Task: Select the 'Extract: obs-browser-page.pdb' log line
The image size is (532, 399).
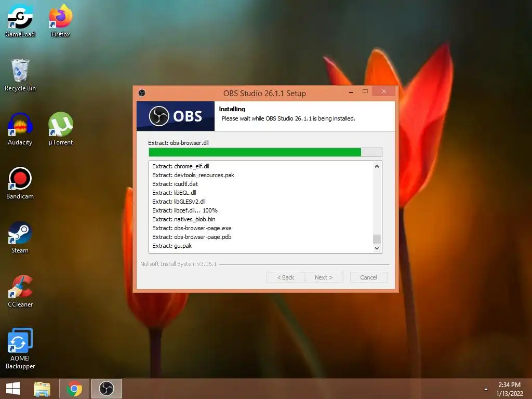Action: pyautogui.click(x=192, y=237)
